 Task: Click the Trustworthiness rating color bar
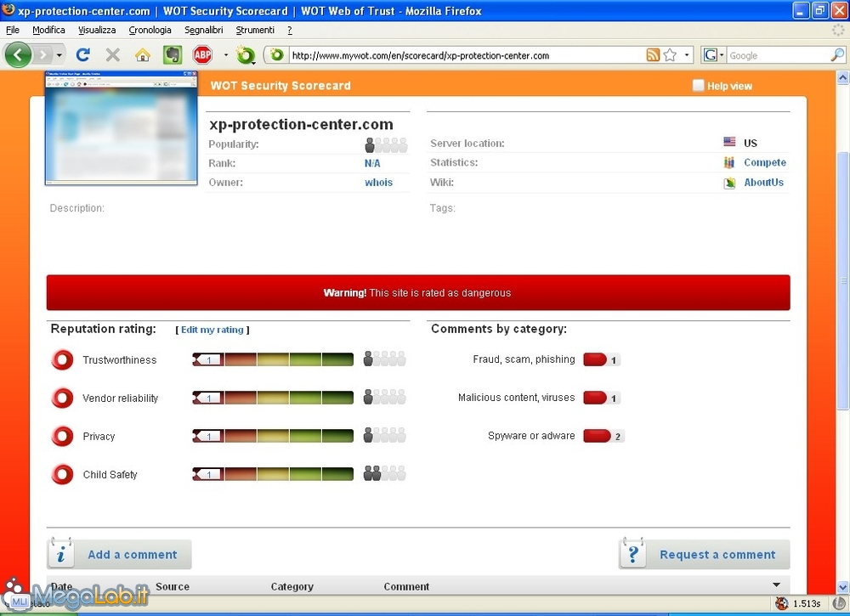click(x=273, y=359)
